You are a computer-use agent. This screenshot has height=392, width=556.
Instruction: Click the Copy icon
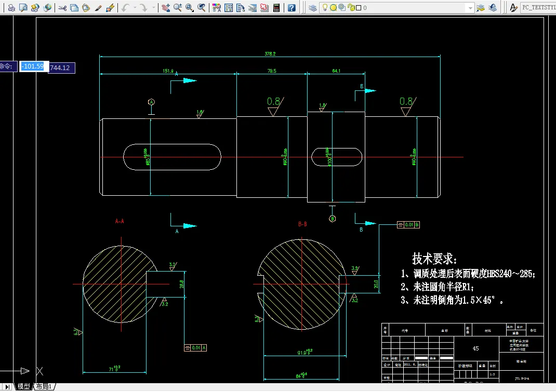point(74,7)
